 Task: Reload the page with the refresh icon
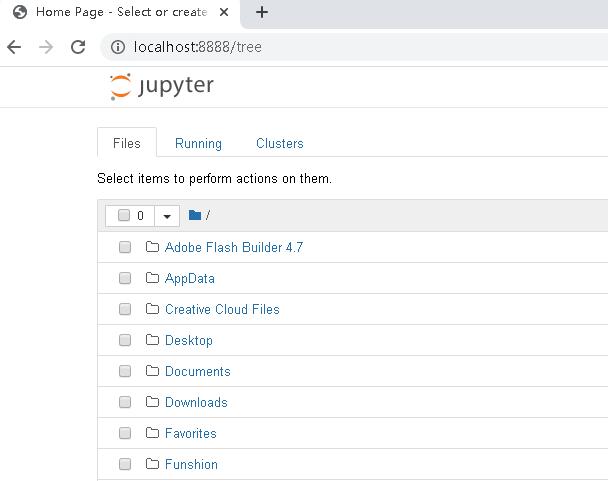pos(78,47)
